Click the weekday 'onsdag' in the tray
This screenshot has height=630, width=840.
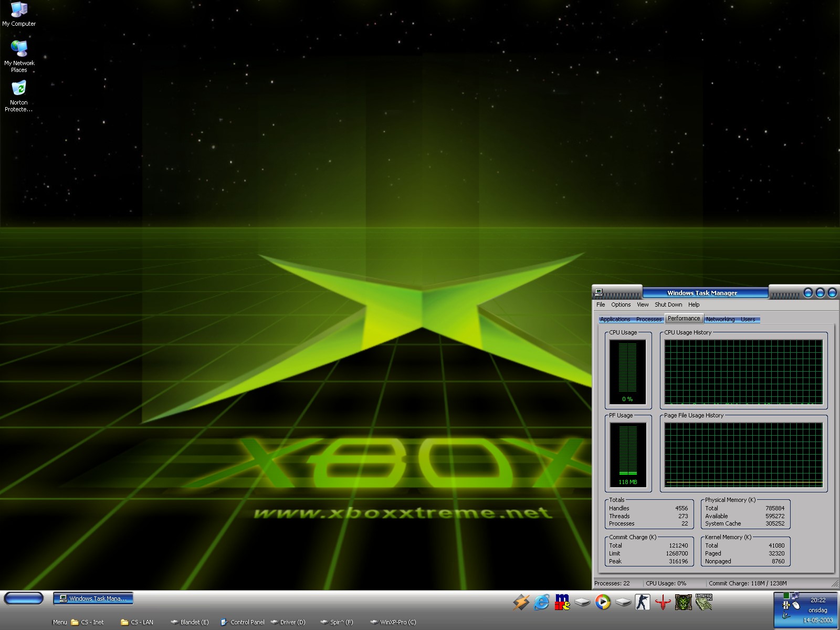pos(818,610)
